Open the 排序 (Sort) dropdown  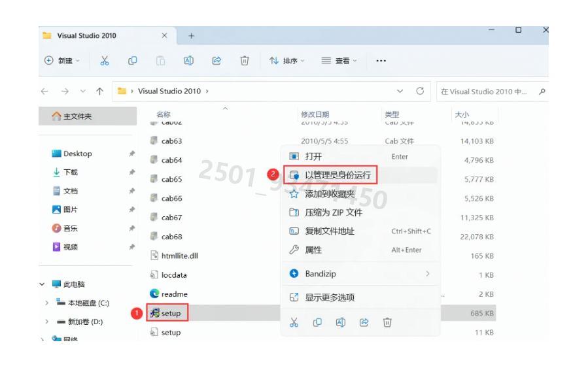tap(287, 61)
